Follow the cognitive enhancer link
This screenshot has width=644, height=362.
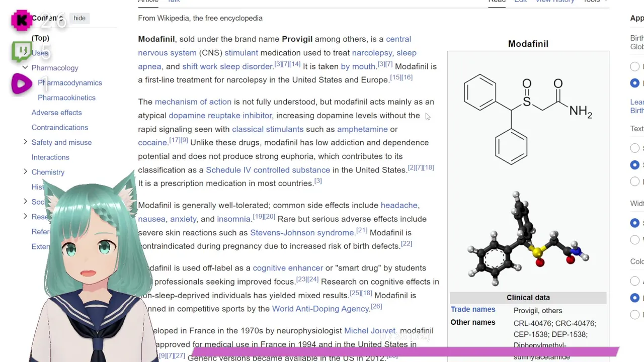[288, 268]
